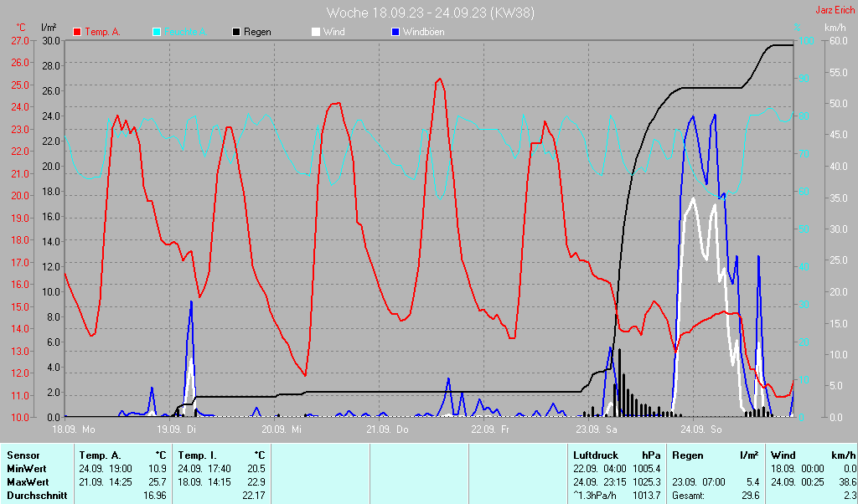Click the 'Temp. A.' table column header
Image resolution: width=858 pixels, height=504 pixels.
click(x=101, y=455)
